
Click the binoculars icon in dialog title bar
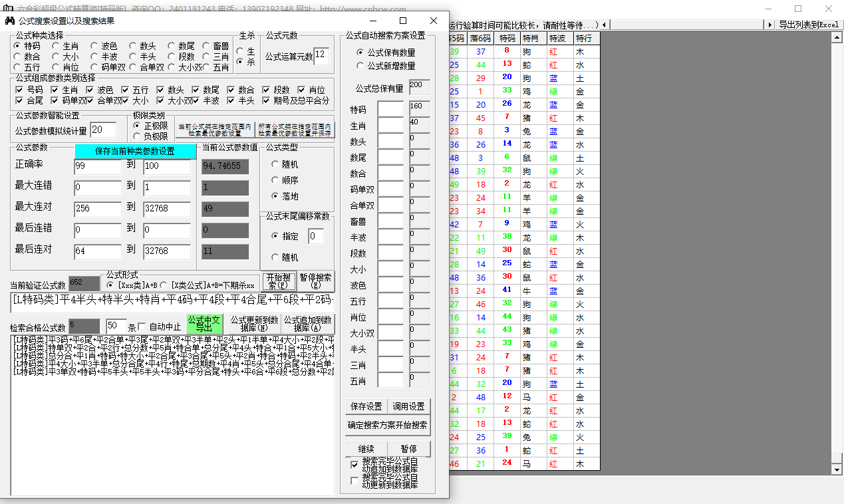(11, 21)
